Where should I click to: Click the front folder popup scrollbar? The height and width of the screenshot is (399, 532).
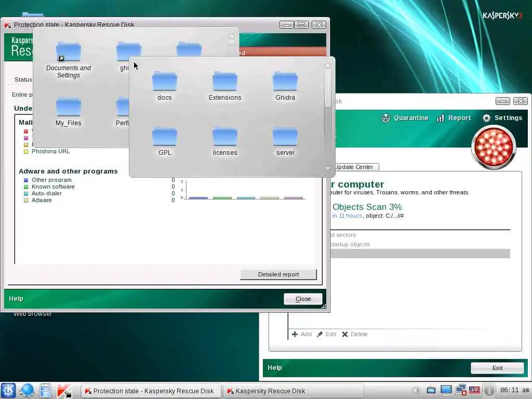click(327, 89)
